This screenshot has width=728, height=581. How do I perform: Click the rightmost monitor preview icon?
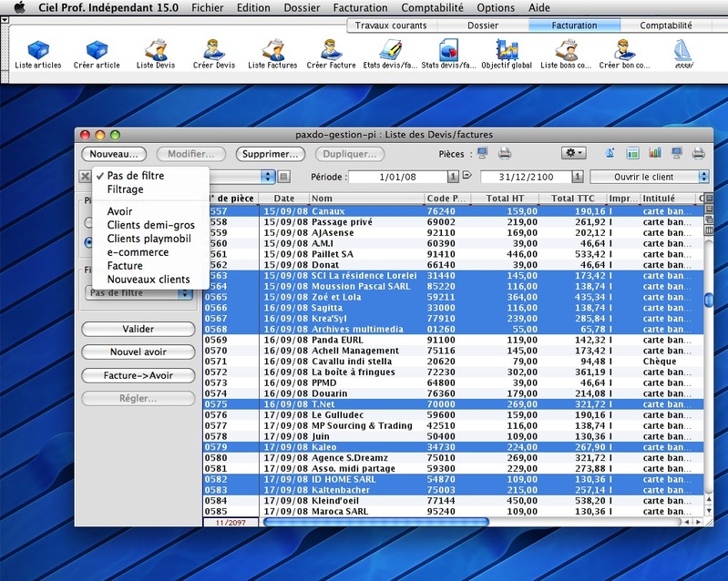tap(677, 153)
